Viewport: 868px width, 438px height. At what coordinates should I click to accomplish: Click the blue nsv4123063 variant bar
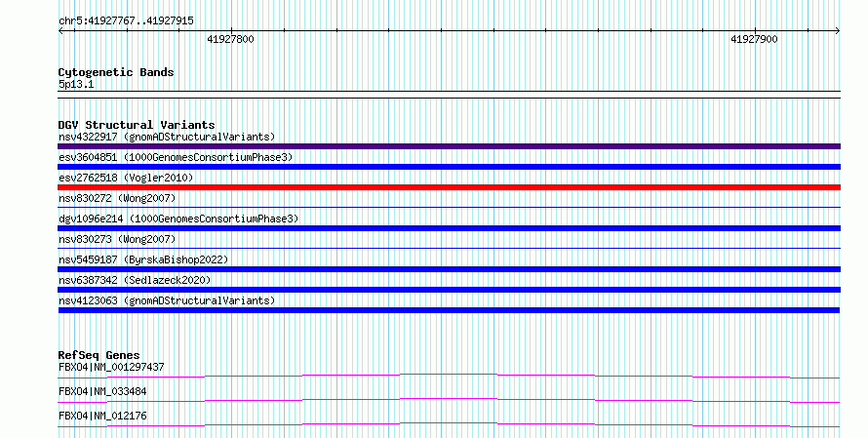click(x=449, y=310)
